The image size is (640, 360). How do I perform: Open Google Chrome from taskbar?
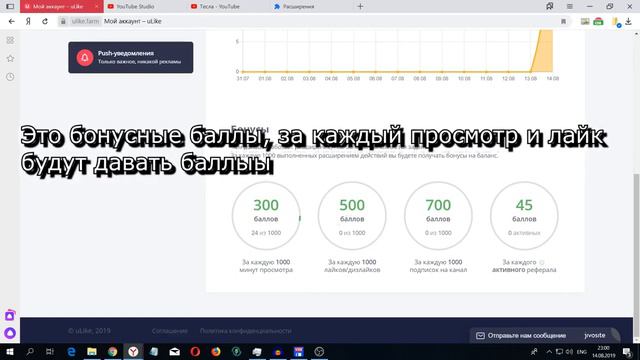(x=113, y=351)
